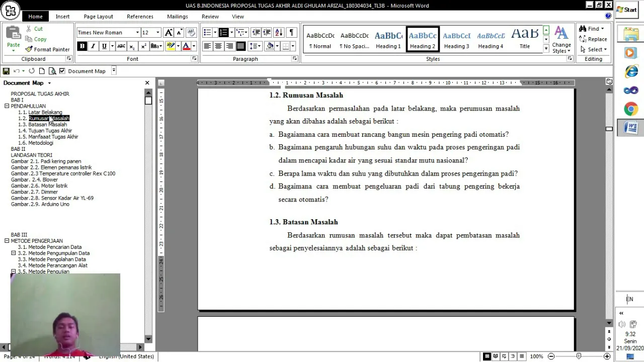Image resolution: width=644 pixels, height=362 pixels.
Task: Open the Mailings ribbon tab
Action: pyautogui.click(x=177, y=17)
